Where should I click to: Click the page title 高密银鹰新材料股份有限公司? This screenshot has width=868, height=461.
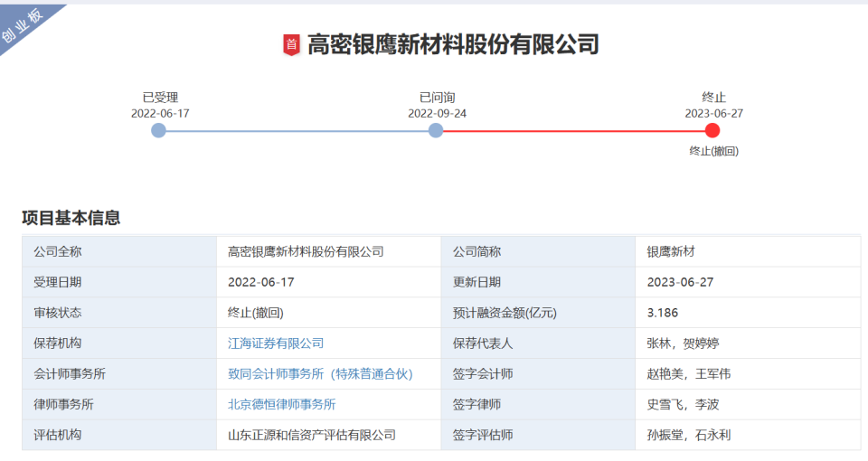(453, 45)
